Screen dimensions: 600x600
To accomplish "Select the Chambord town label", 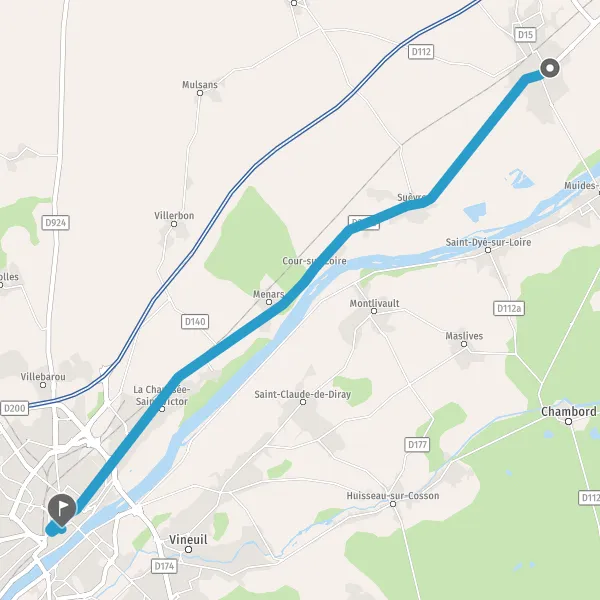I will coord(569,412).
